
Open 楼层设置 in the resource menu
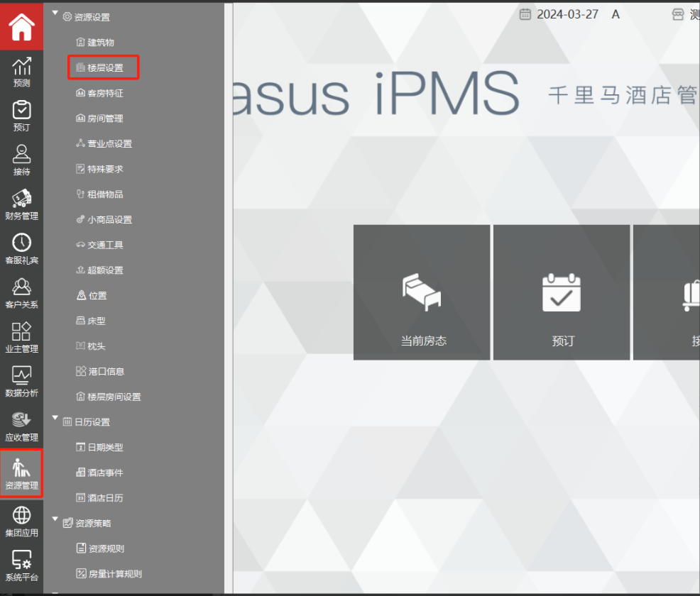[104, 68]
